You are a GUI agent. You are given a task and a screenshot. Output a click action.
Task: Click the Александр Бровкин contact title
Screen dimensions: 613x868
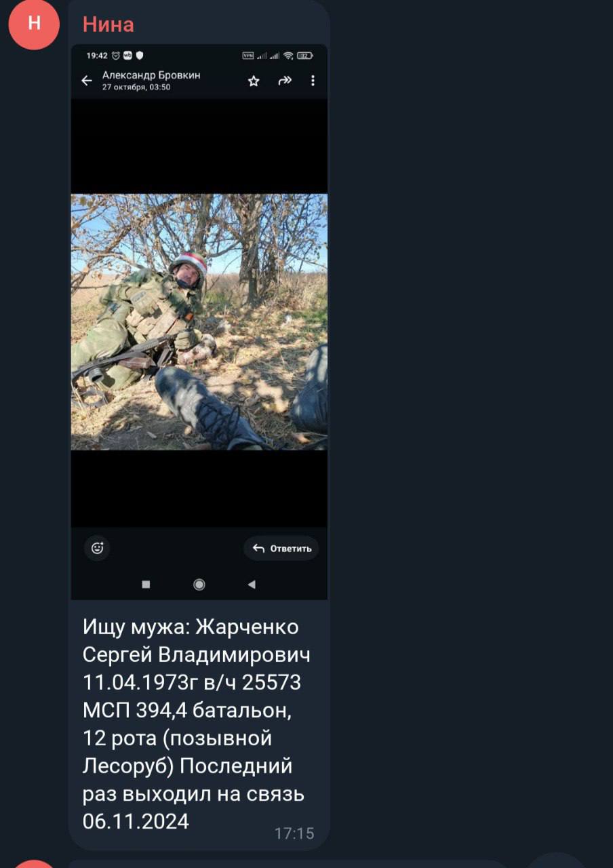(151, 75)
